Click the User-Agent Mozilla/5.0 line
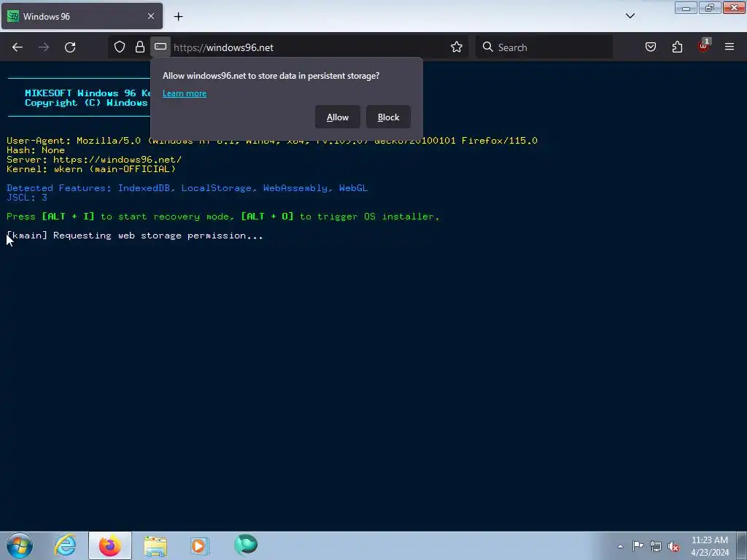Screen dimensions: 747x560 coord(272,141)
